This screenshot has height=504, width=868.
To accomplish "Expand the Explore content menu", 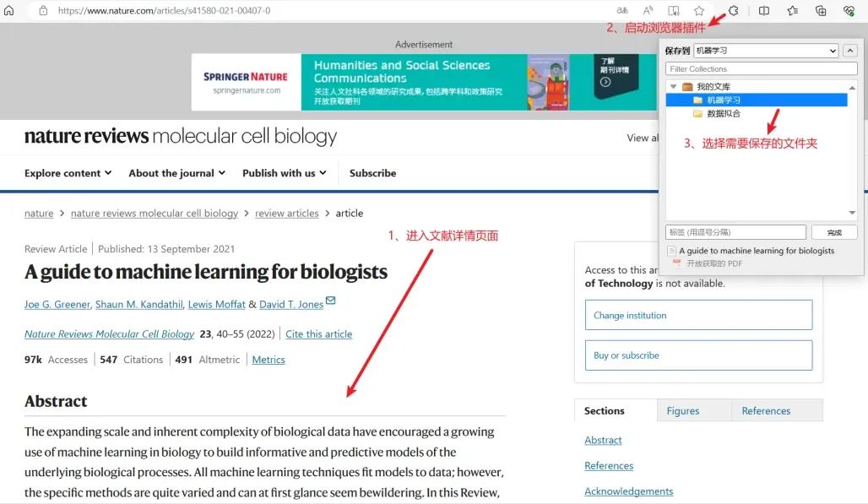I will point(68,173).
